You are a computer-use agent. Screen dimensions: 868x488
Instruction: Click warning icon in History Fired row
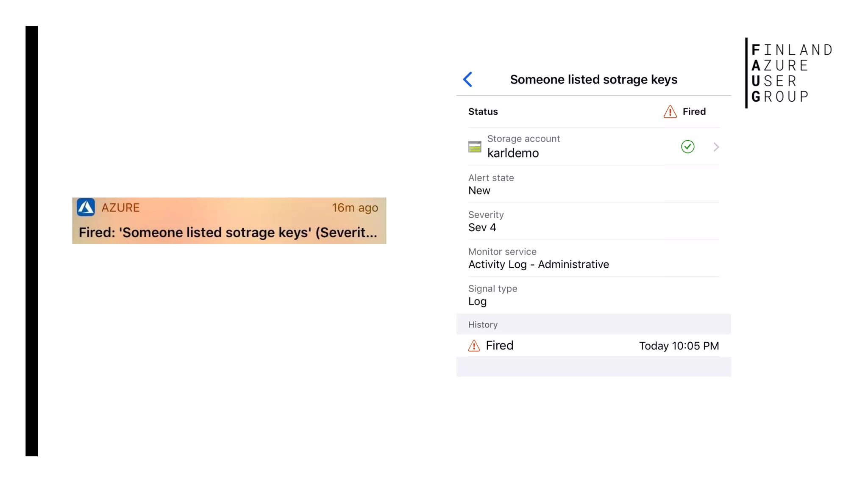[474, 346]
